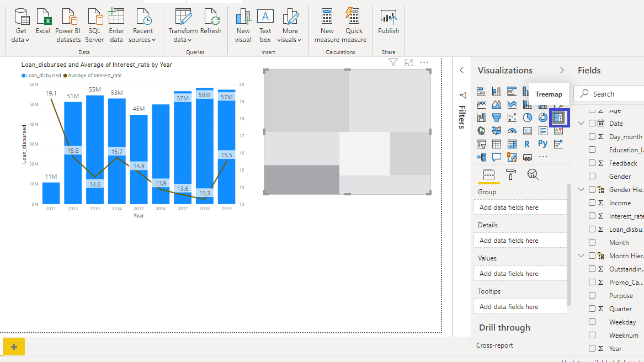Select the Pie chart visual

pos(528,118)
